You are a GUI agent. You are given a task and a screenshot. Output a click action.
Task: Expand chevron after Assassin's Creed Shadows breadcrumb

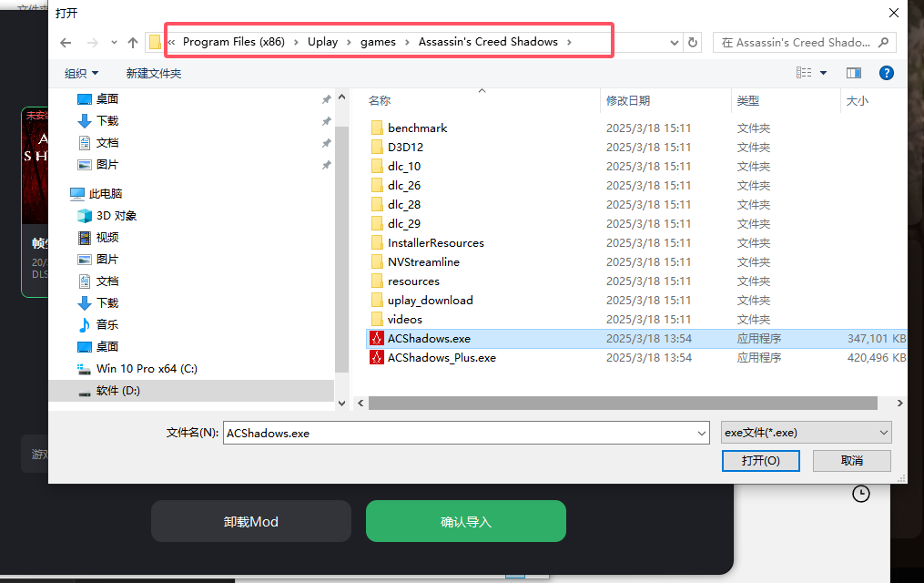569,43
